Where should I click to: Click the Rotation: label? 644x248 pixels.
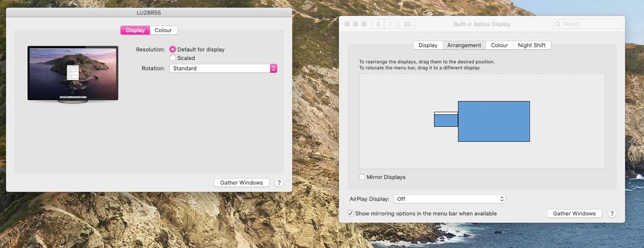[x=153, y=68]
